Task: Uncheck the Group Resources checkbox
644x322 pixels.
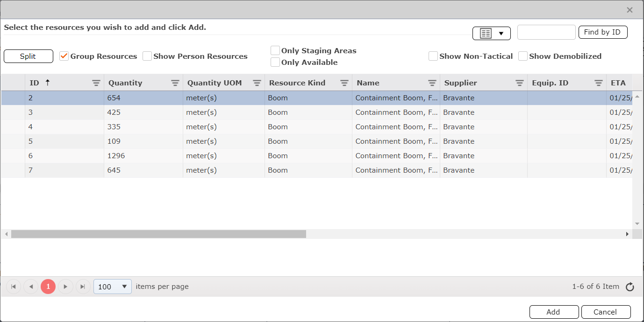Action: click(x=64, y=56)
